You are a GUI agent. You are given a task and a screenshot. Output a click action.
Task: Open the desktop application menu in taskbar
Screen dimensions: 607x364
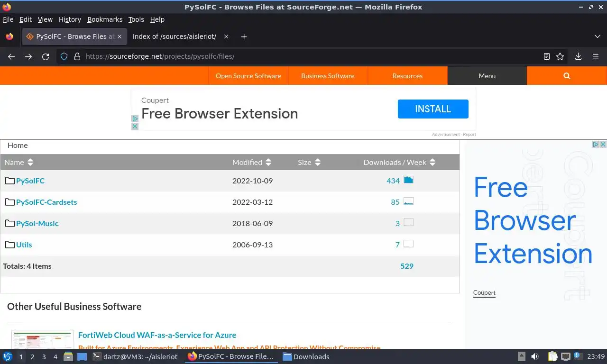click(8, 356)
